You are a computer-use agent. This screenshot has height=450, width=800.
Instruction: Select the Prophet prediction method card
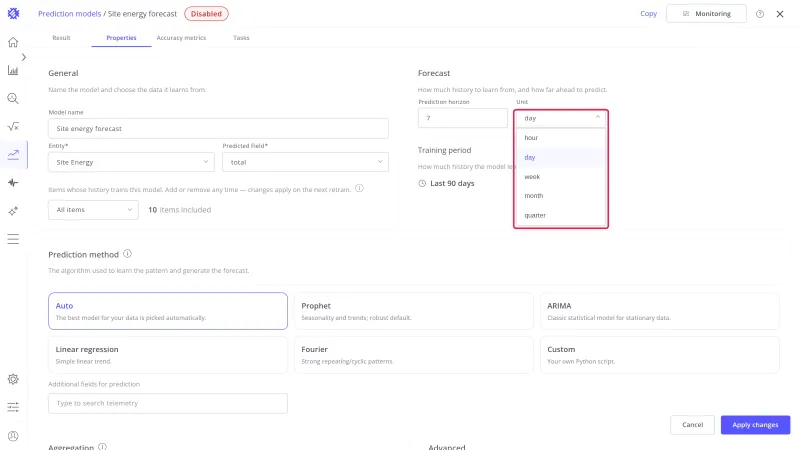[414, 311]
